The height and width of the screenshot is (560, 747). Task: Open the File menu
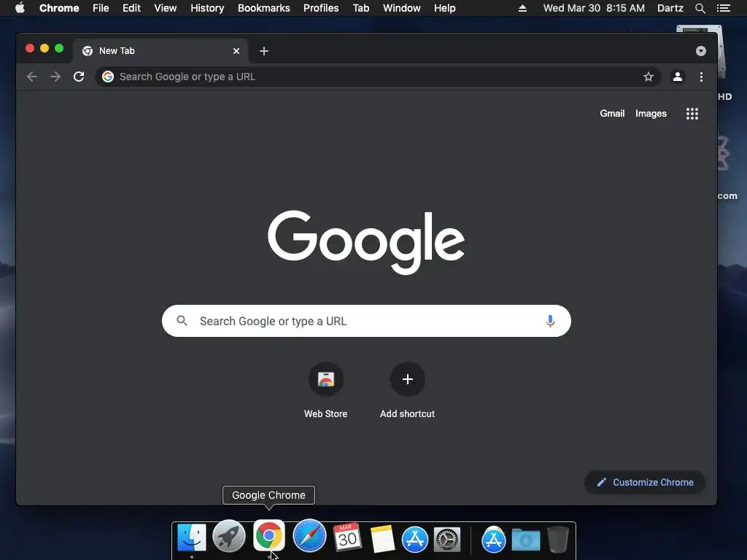tap(101, 8)
